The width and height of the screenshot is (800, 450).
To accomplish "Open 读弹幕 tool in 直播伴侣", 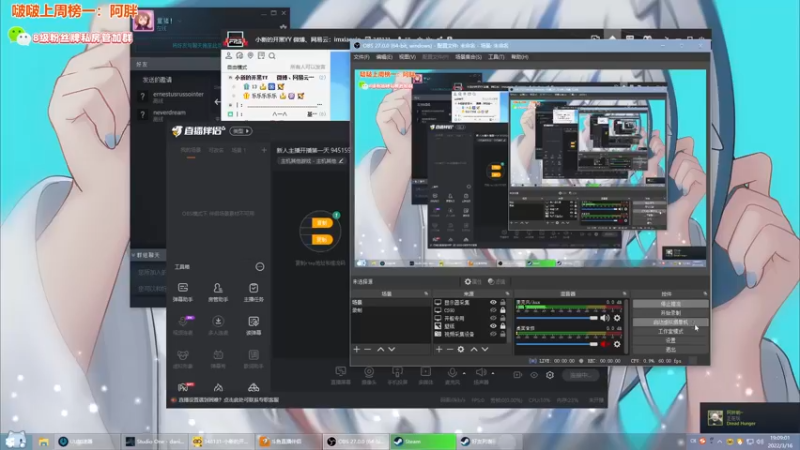I will coord(254,326).
